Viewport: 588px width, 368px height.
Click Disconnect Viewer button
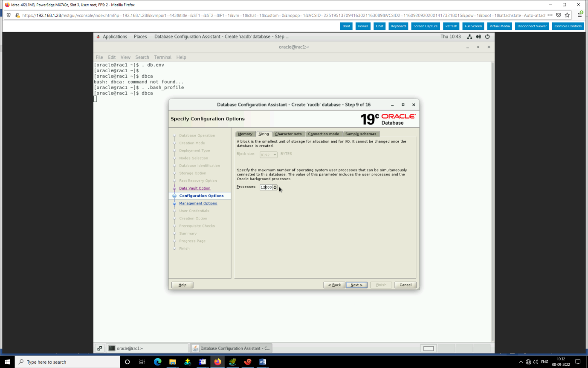[532, 26]
